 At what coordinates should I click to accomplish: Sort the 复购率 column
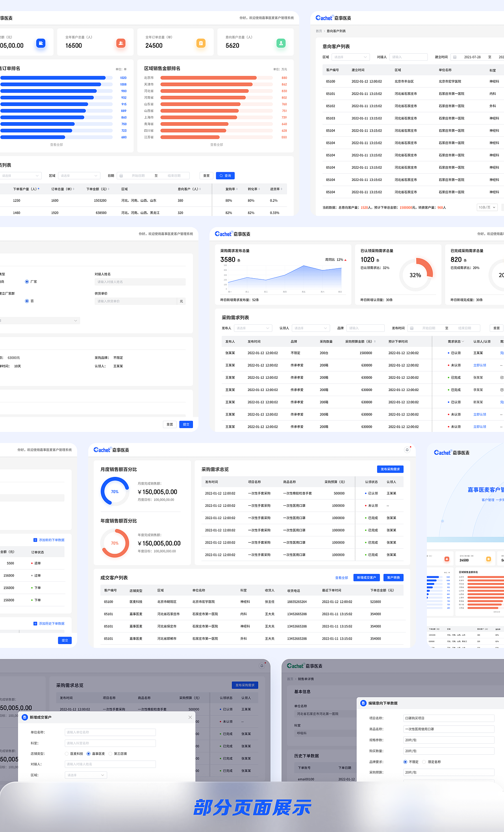(237, 189)
